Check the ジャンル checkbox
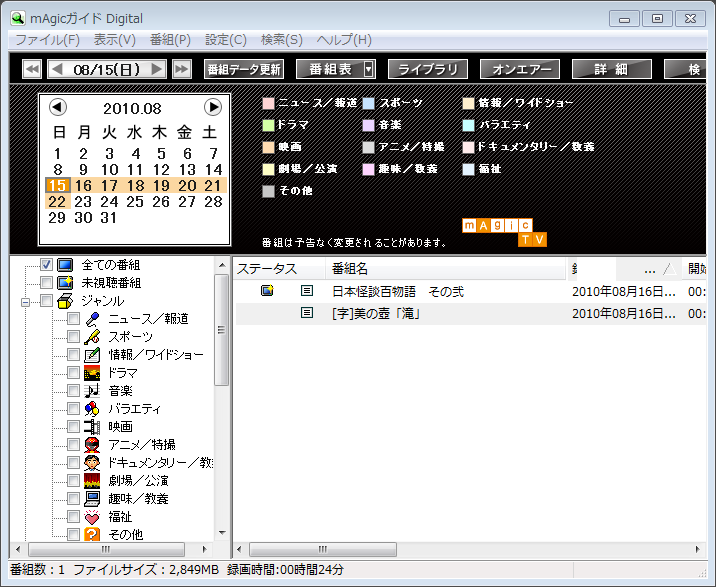 (x=46, y=301)
